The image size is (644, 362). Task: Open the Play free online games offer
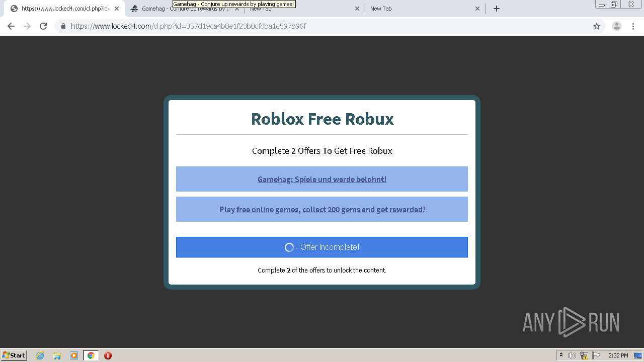pyautogui.click(x=322, y=209)
